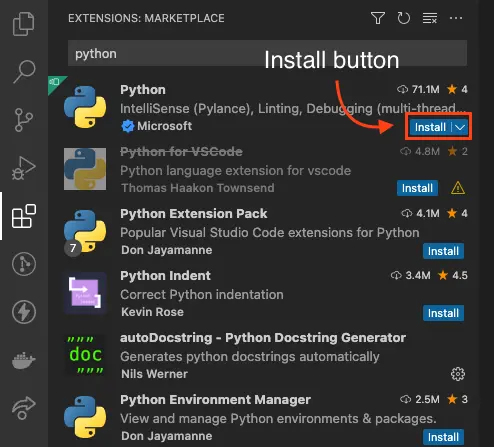Open the Python Extension Pack title
This screenshot has height=447, width=494.
coord(194,214)
